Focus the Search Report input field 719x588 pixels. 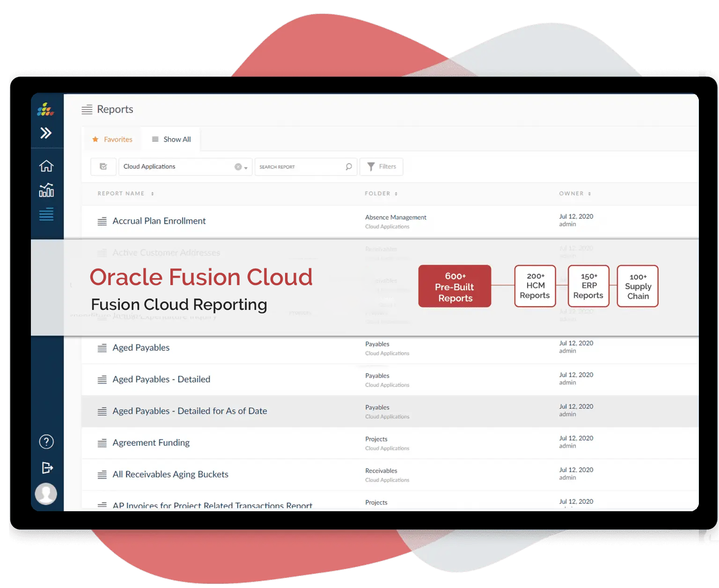click(x=306, y=167)
